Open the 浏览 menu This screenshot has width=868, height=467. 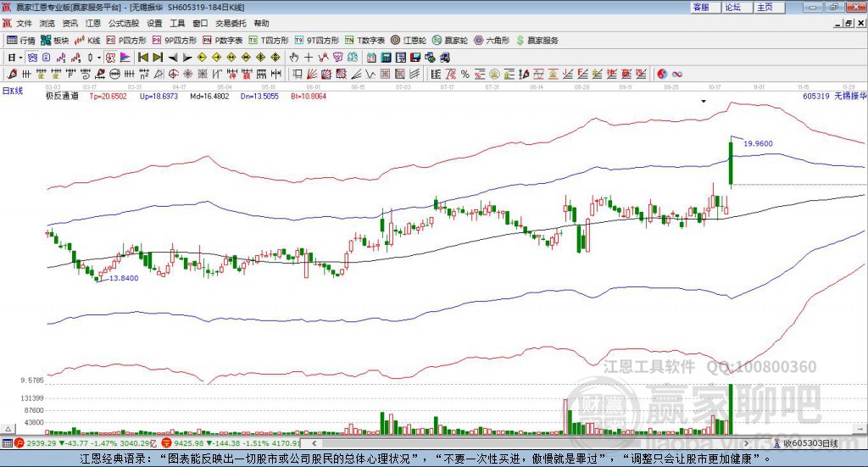pyautogui.click(x=47, y=23)
